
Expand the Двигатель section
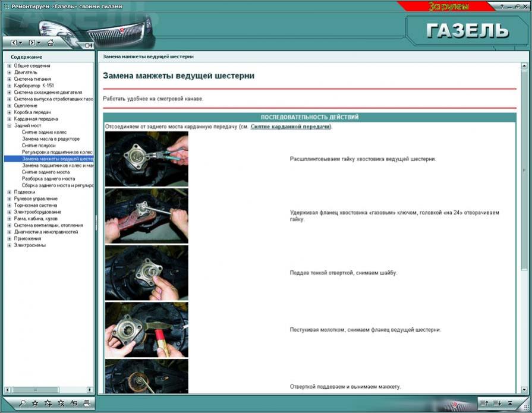[10, 72]
